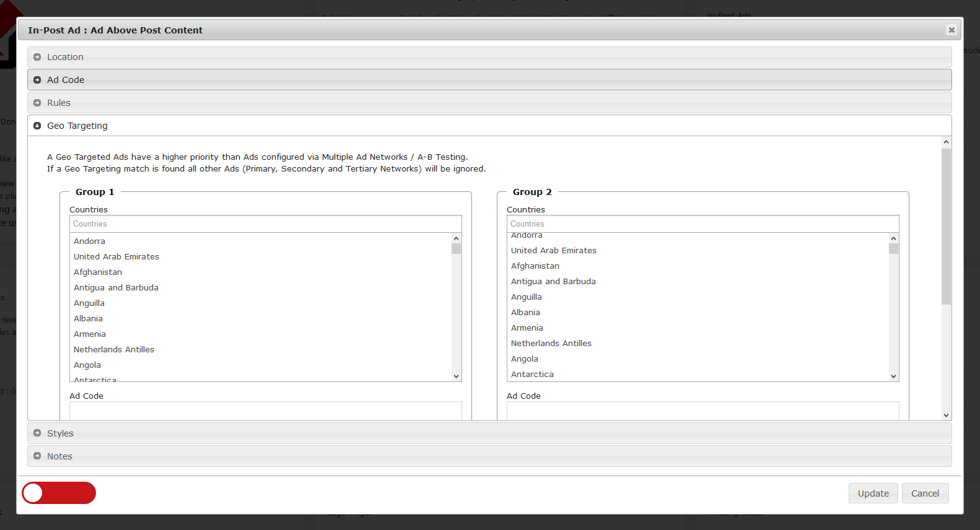Click Group 1 country list scroll-up arrow
The height and width of the screenshot is (530, 980).
pyautogui.click(x=456, y=238)
